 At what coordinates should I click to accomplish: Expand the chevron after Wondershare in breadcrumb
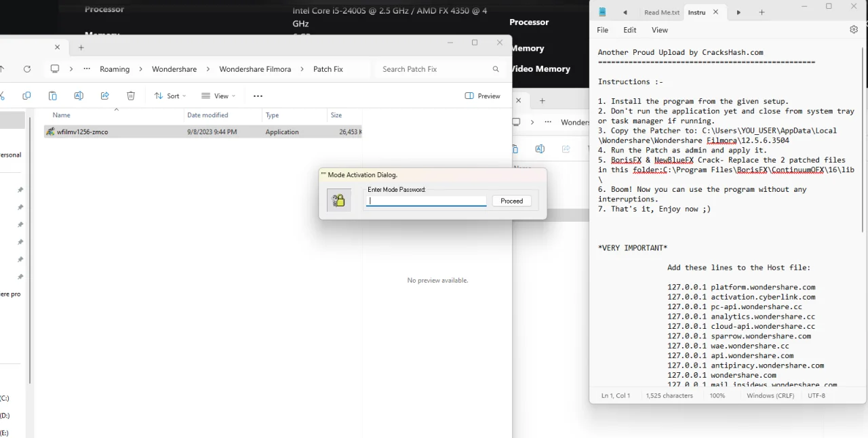pos(208,69)
